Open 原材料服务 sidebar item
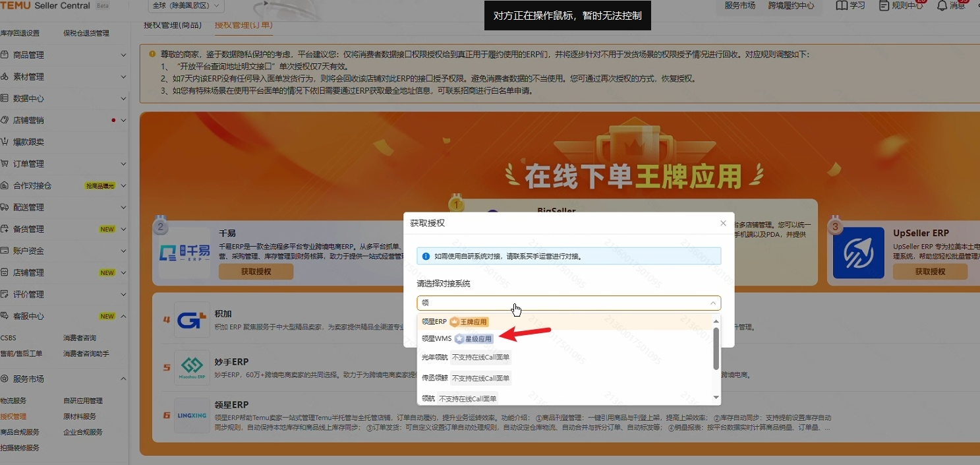 [x=80, y=416]
